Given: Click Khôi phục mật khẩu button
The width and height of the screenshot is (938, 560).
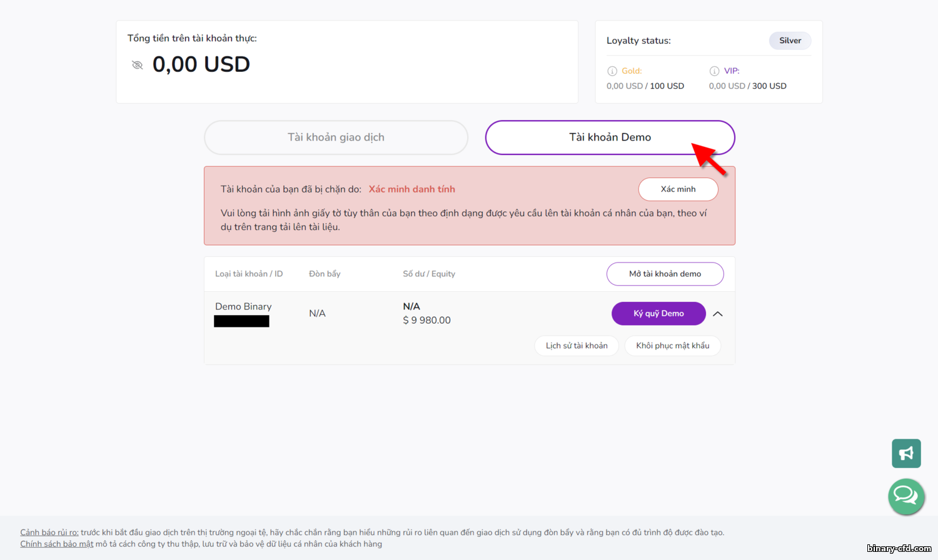Looking at the screenshot, I should pyautogui.click(x=672, y=346).
